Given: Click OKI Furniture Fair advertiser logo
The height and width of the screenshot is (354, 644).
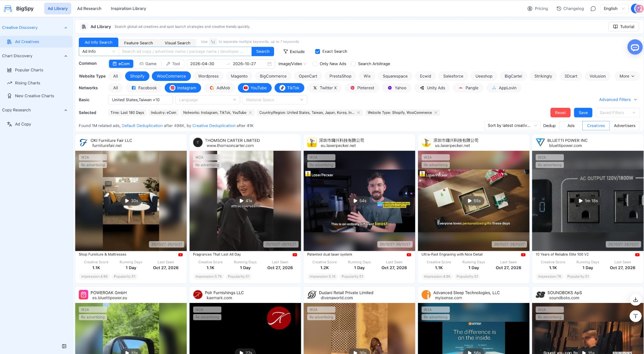Looking at the screenshot, I should (x=84, y=143).
